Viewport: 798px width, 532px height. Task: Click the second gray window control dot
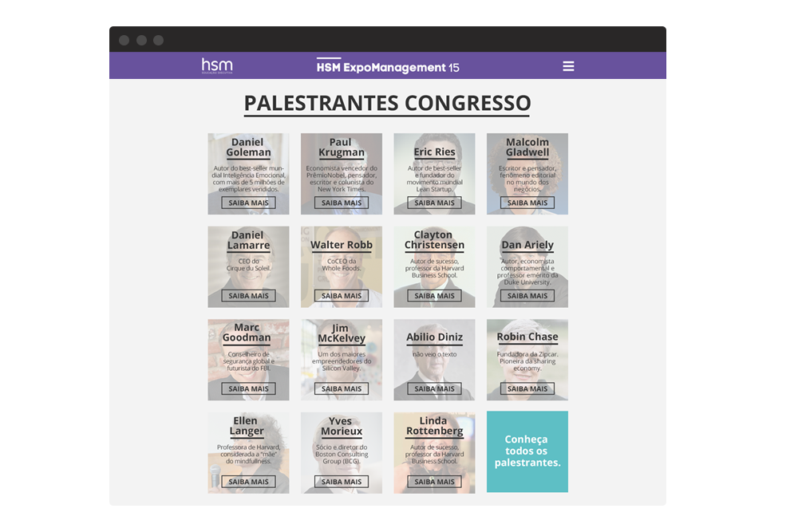(x=141, y=40)
